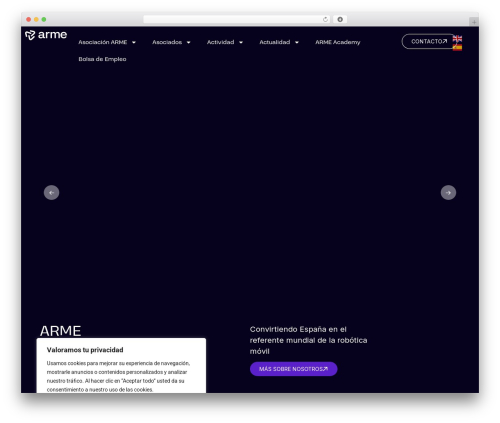Open the Asociados menu item

click(167, 42)
